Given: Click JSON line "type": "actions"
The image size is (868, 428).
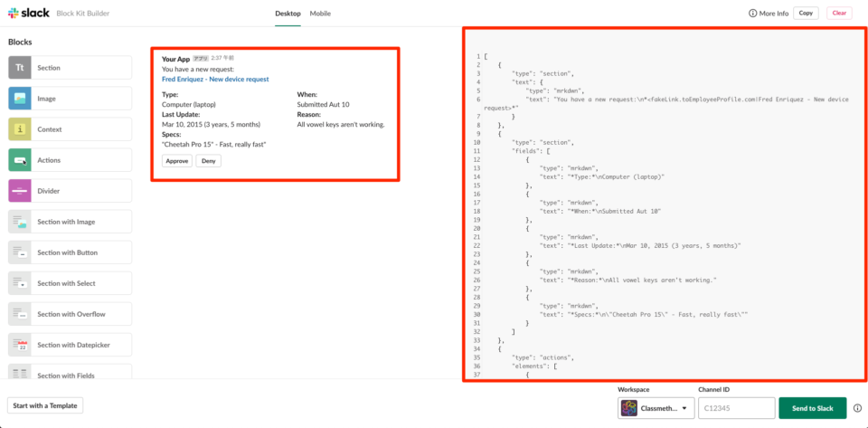Looking at the screenshot, I should click(x=543, y=357).
